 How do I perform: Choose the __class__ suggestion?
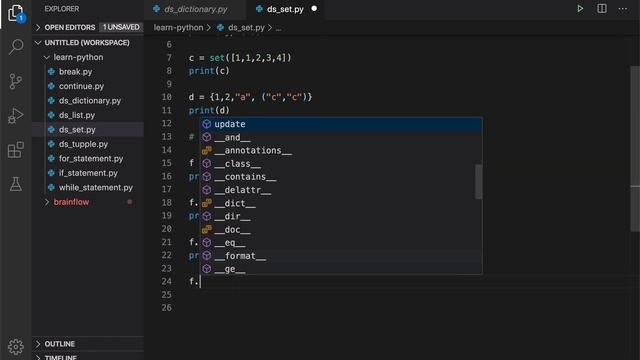341,164
